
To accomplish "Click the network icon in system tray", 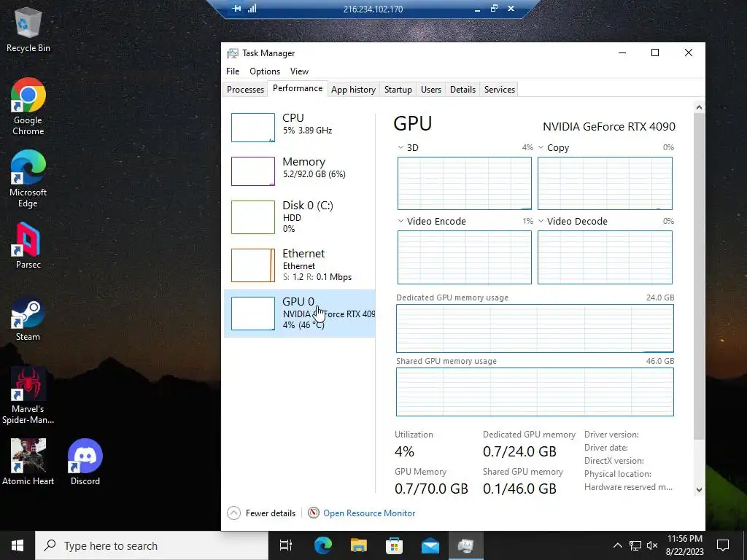I will pos(635,545).
